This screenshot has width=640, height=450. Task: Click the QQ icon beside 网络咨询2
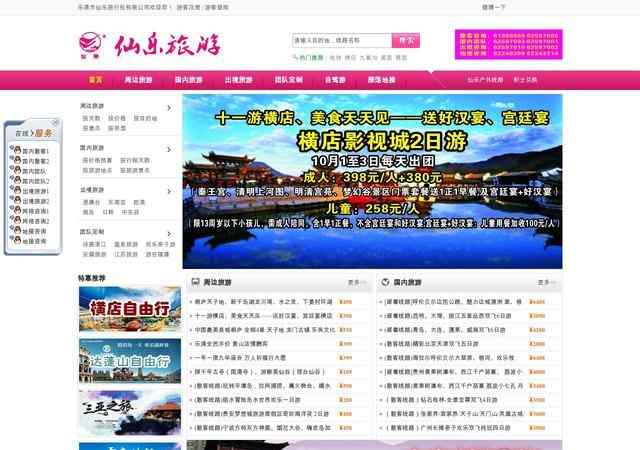coord(17,221)
